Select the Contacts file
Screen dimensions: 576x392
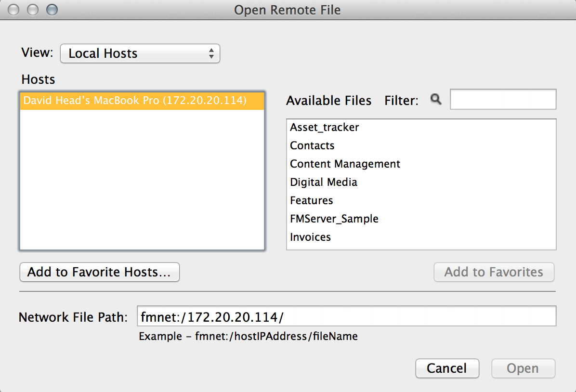point(421,146)
